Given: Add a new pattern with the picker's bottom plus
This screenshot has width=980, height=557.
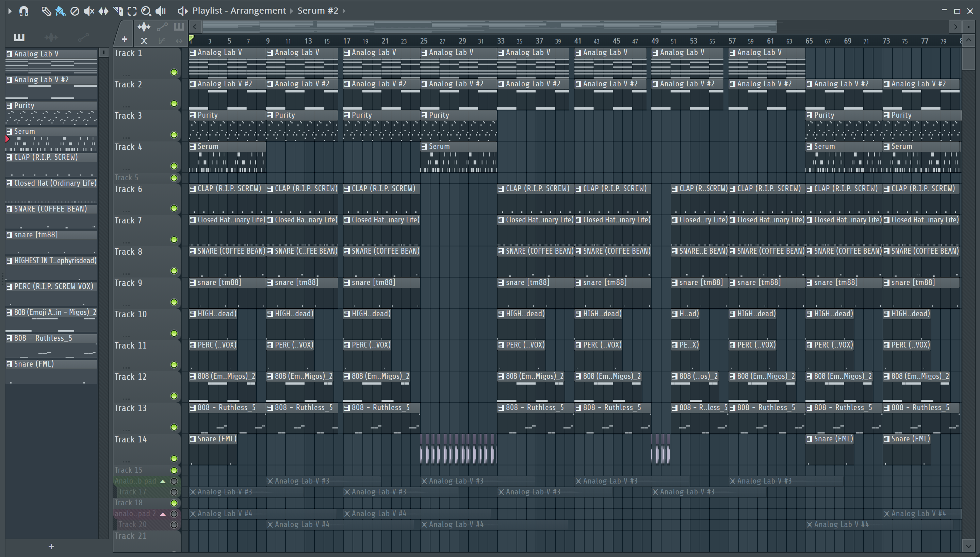Looking at the screenshot, I should (x=51, y=546).
